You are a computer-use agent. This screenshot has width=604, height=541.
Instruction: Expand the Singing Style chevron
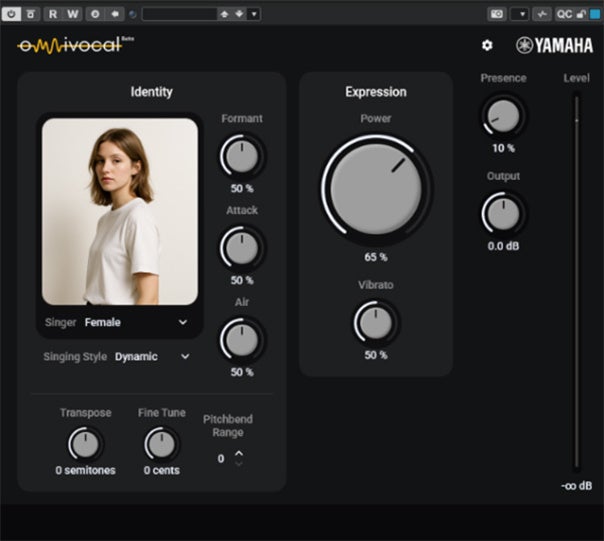[185, 356]
